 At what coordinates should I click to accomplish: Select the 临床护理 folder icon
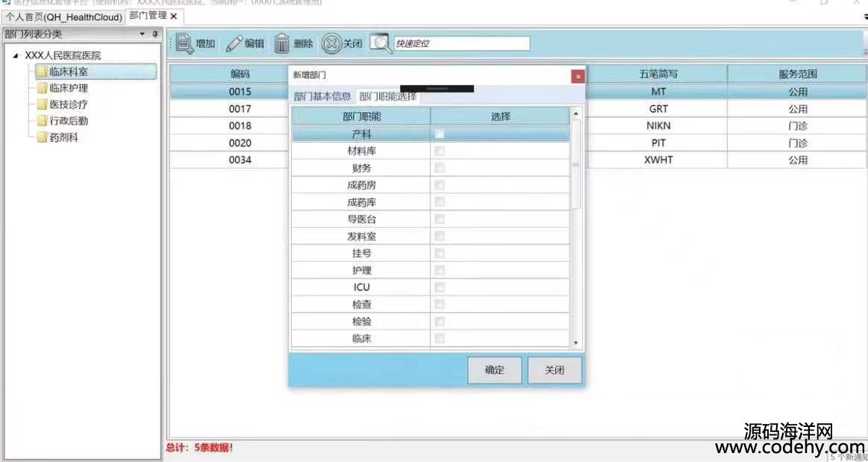[42, 88]
